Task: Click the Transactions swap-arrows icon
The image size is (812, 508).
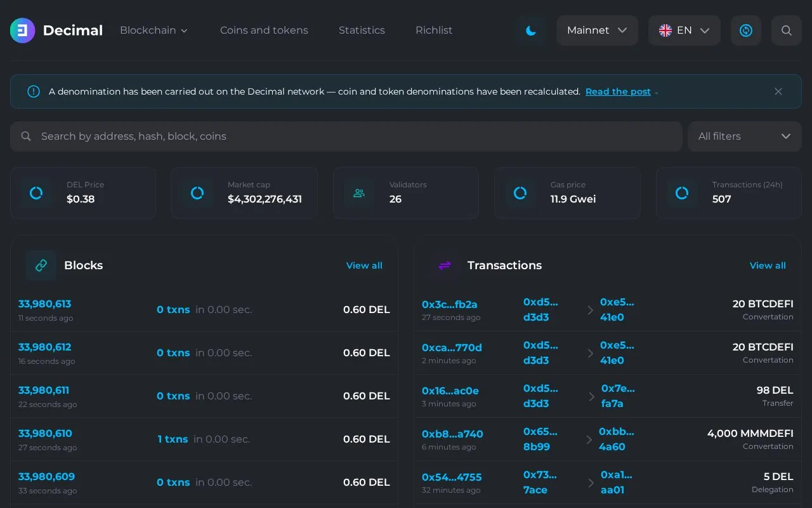Action: point(445,265)
